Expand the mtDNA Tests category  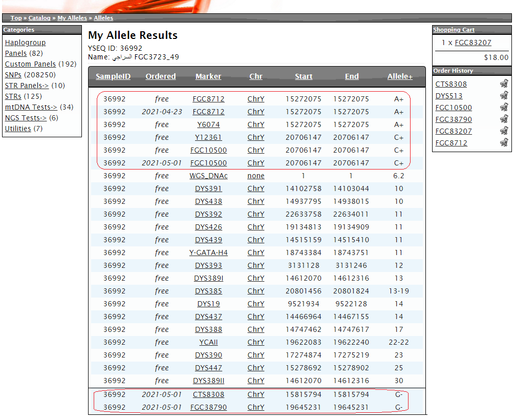coord(31,107)
